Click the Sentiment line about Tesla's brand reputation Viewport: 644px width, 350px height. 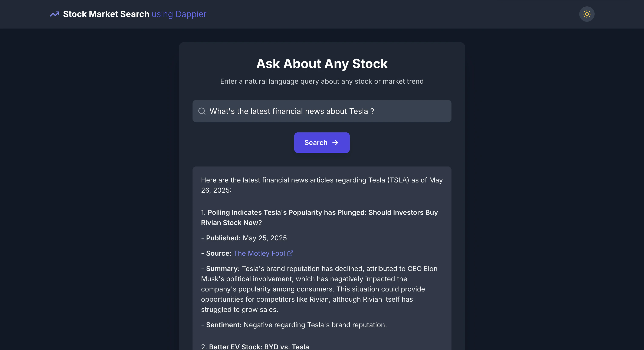coord(294,325)
